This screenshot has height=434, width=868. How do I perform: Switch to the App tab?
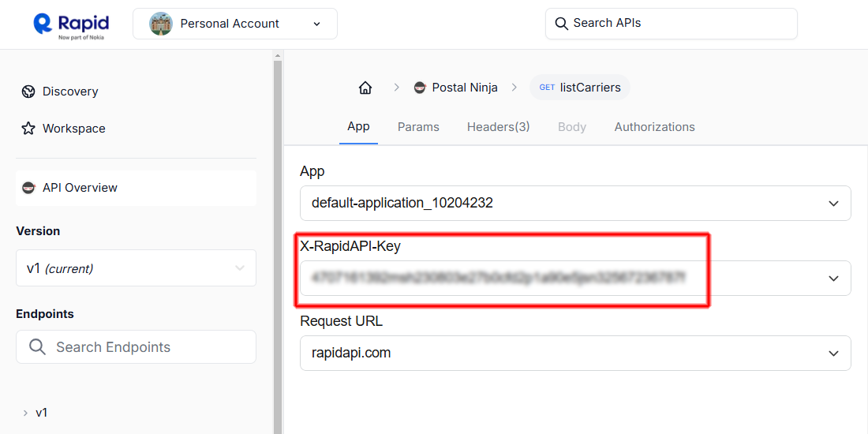pyautogui.click(x=358, y=126)
